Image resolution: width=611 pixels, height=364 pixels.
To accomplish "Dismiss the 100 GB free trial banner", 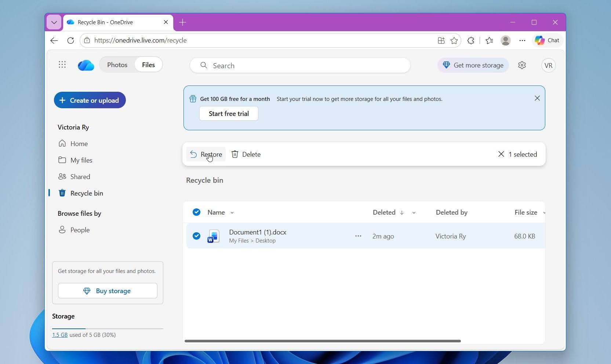I will point(537,98).
